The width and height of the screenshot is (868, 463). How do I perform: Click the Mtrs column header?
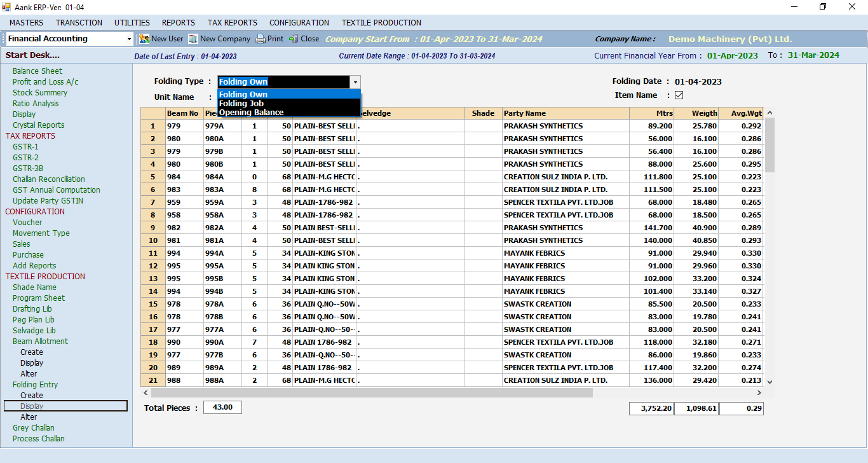[651, 113]
